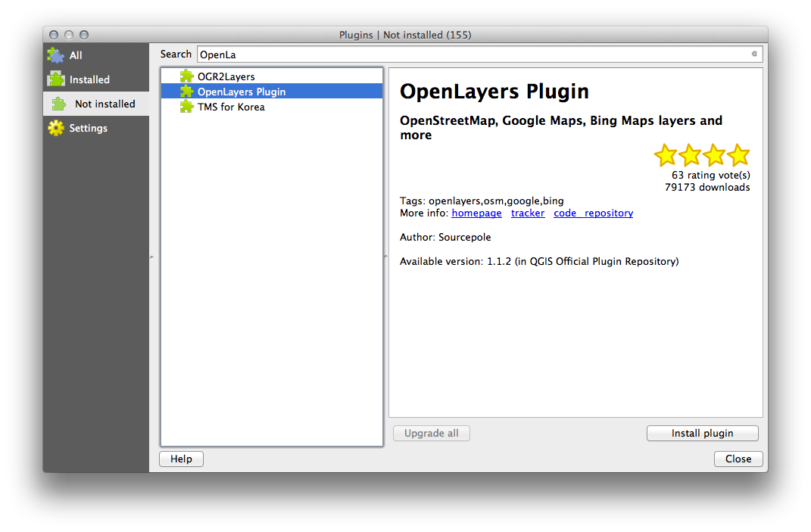Screen dimensions: 811x532
Task: Click the All plugins puzzle icon
Action: 56,55
